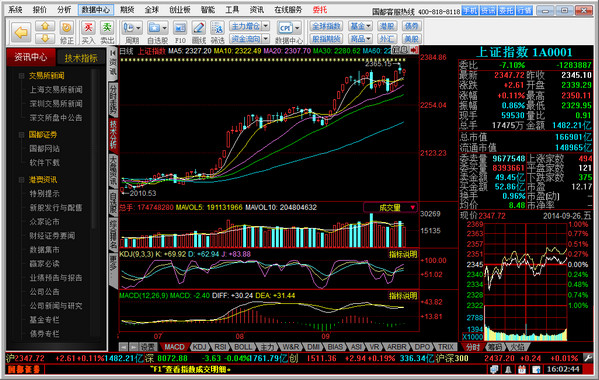Image resolution: width=599 pixels, height=380 pixels.
Task: Open 上海交易所新闻 in the sidebar
Action: pos(56,90)
